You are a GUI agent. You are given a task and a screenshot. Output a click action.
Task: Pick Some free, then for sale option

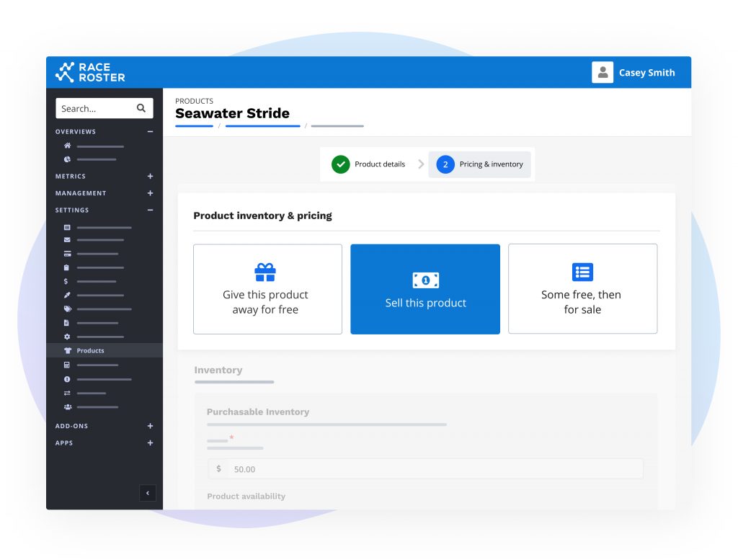(582, 289)
